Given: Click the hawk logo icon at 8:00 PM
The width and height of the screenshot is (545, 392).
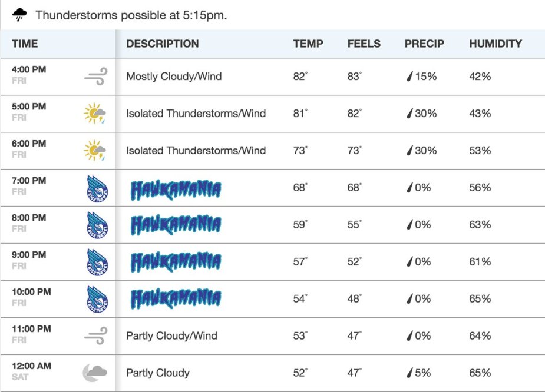Looking at the screenshot, I should click(x=97, y=225).
